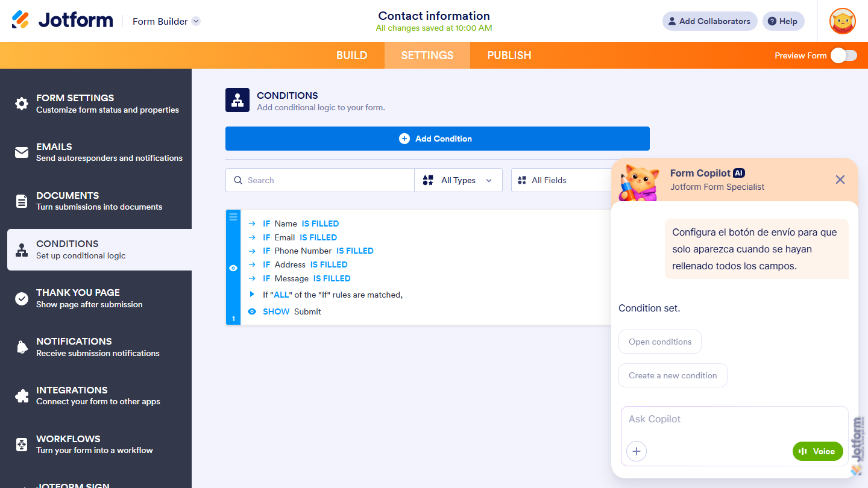Click the Conditions hierarchy icon in the header
868x488 pixels.
click(x=237, y=99)
